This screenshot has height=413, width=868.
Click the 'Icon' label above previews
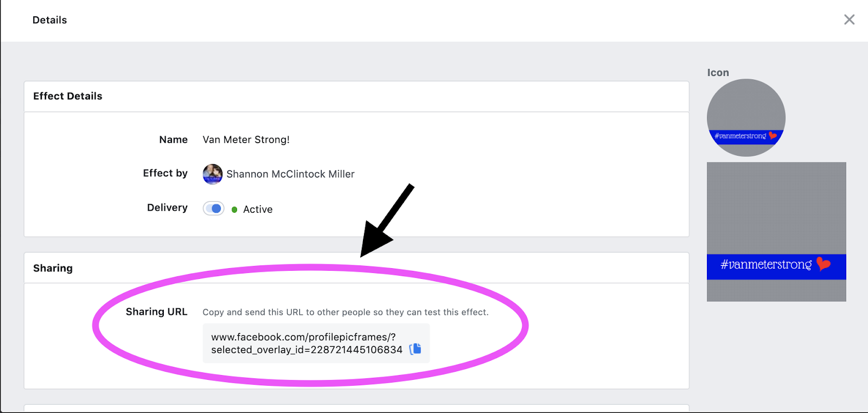(718, 73)
